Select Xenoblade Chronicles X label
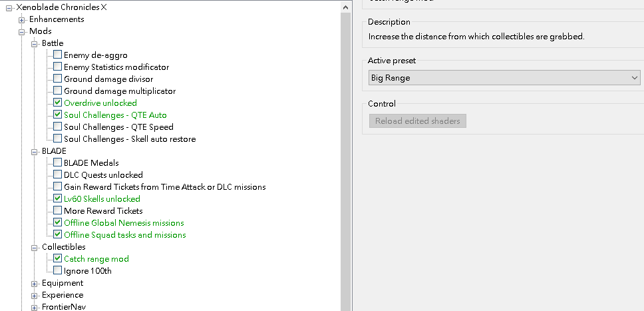 pyautogui.click(x=62, y=7)
